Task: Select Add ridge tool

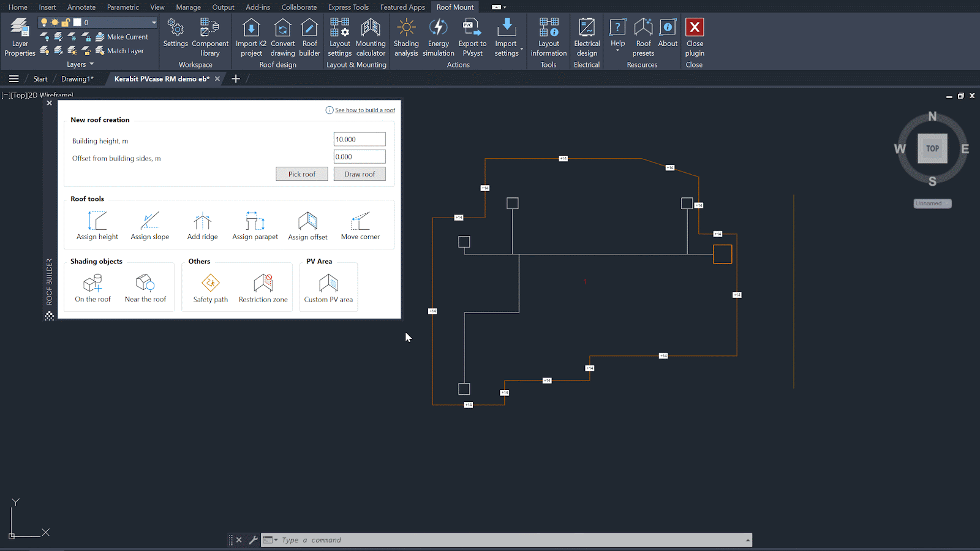Action: pos(202,226)
